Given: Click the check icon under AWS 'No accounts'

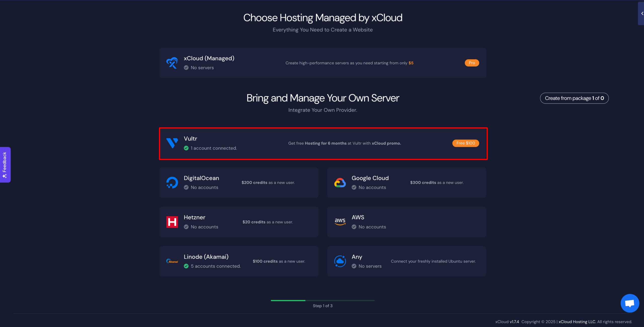Looking at the screenshot, I should click(x=354, y=226).
